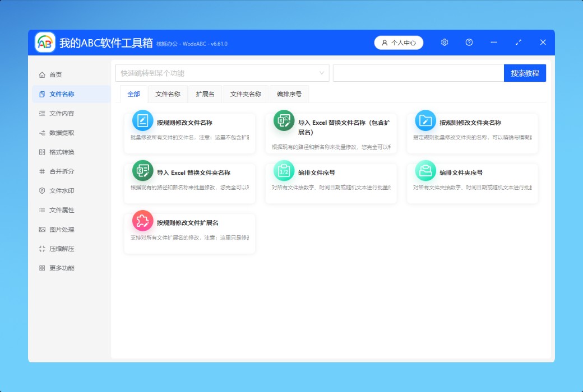Click the tutorial search input field
Screen dimensions: 583x392
tap(418, 73)
